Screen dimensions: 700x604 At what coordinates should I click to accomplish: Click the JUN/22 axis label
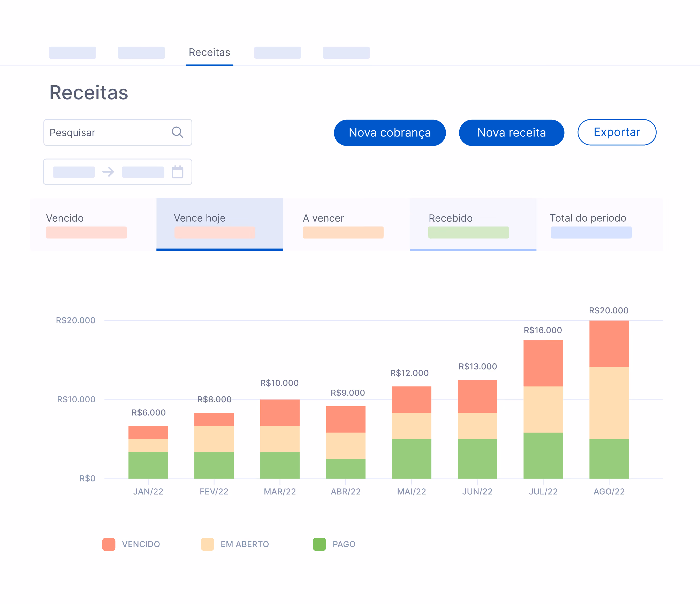[x=477, y=492]
